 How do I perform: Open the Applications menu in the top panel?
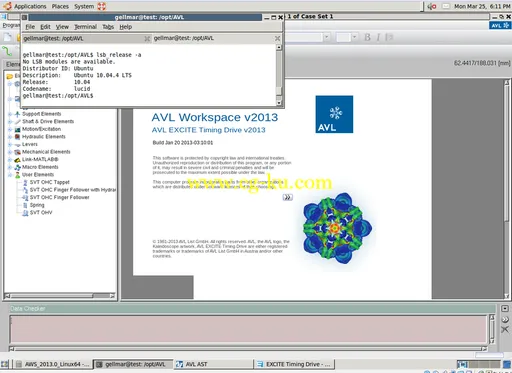pyautogui.click(x=30, y=6)
